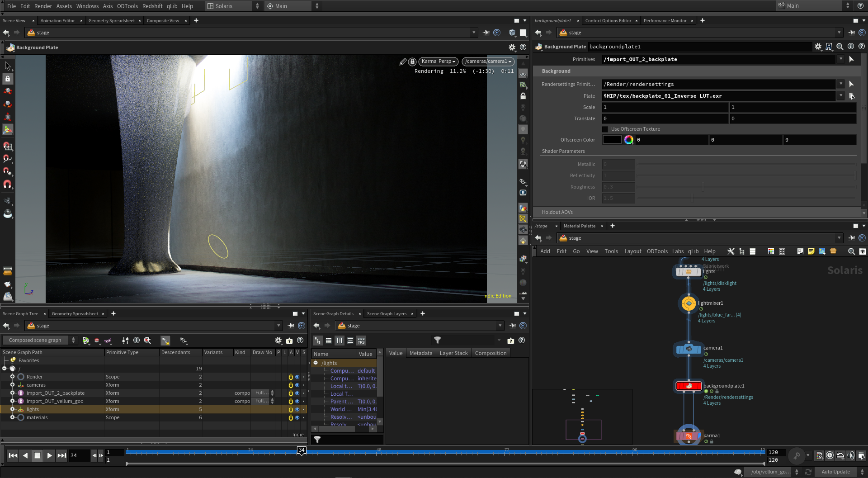The height and width of the screenshot is (478, 868).
Task: Click frame 34 marker on timeline
Action: [x=302, y=450]
